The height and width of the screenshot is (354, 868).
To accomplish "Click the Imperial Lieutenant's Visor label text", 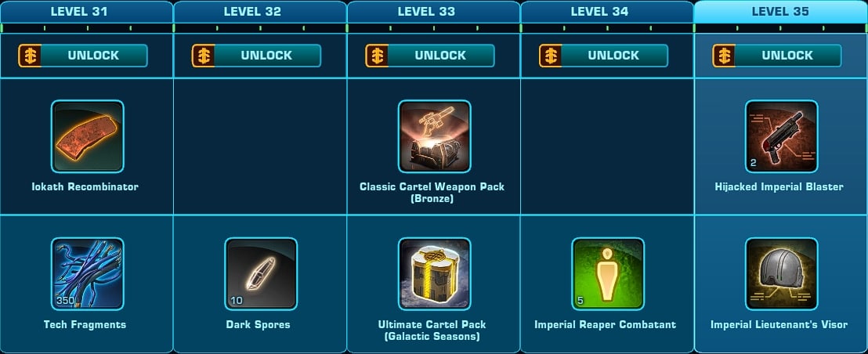I will (x=779, y=325).
